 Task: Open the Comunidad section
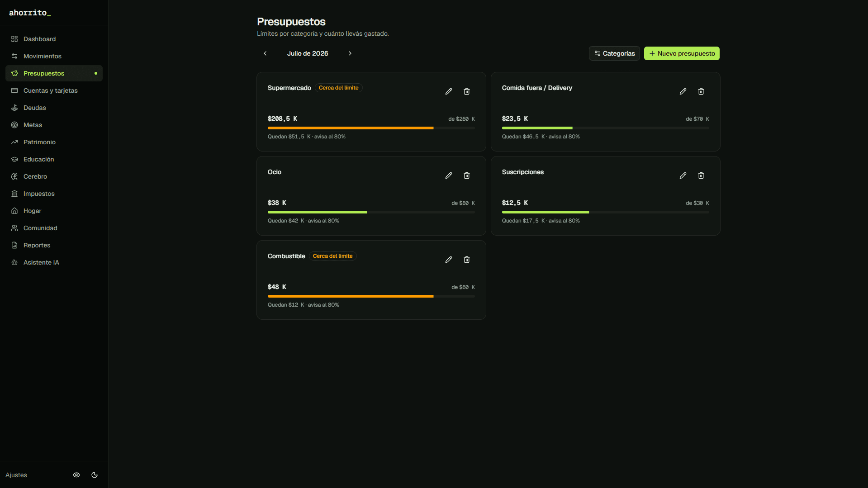coord(54,228)
